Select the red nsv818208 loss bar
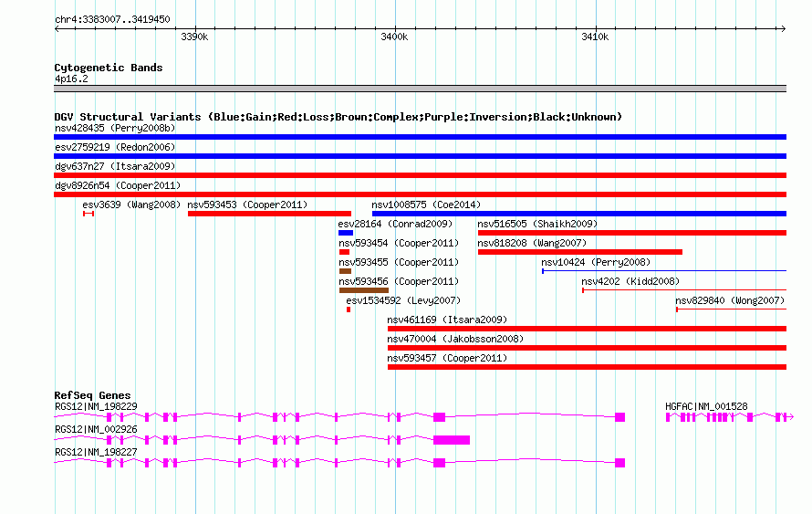The width and height of the screenshot is (812, 514). tap(580, 252)
